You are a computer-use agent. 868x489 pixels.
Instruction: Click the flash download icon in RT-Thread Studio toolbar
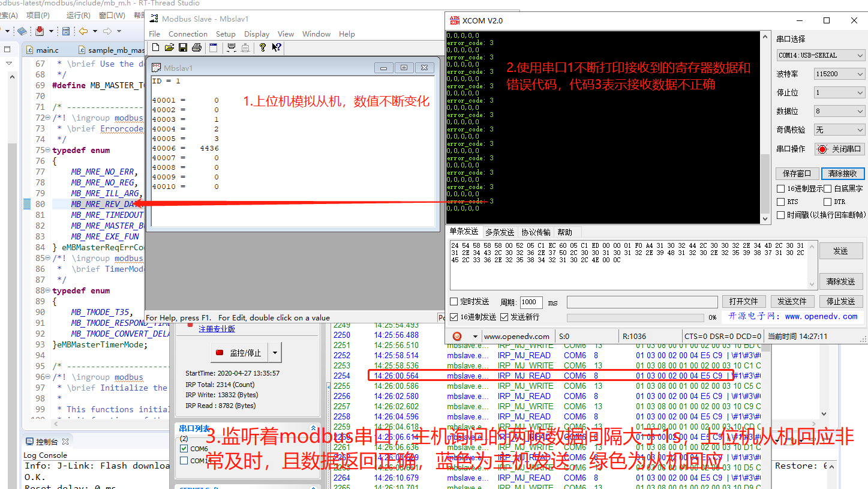pyautogui.click(x=39, y=31)
